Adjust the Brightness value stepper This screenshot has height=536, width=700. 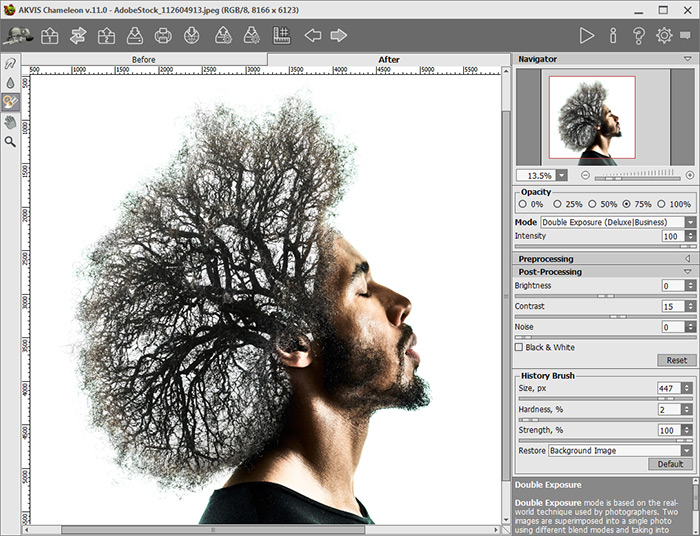click(x=691, y=286)
